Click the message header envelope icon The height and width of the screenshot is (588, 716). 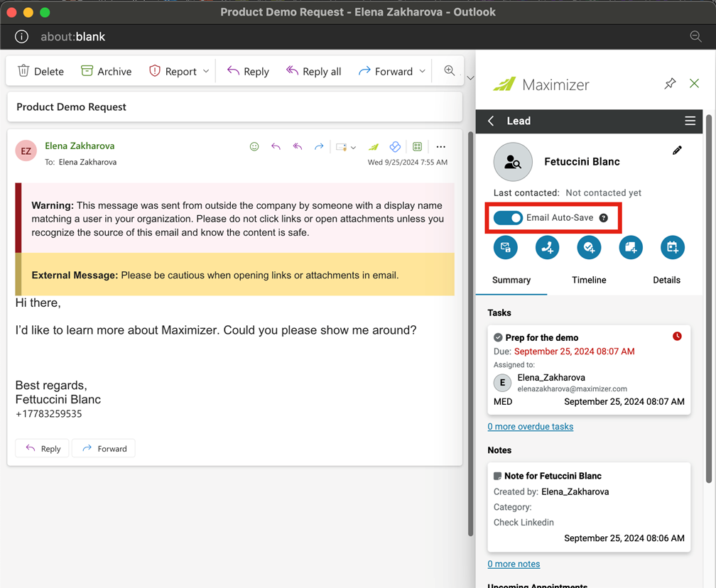pyautogui.click(x=341, y=147)
